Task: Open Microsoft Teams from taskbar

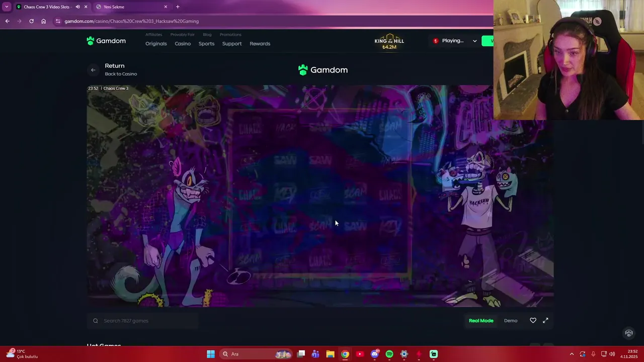Action: click(315, 354)
